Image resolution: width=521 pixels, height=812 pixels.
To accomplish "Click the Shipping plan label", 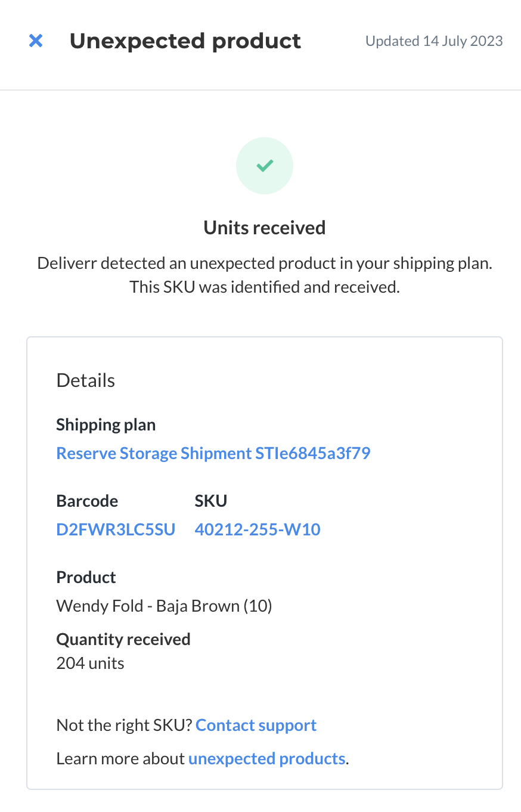I will click(x=106, y=425).
